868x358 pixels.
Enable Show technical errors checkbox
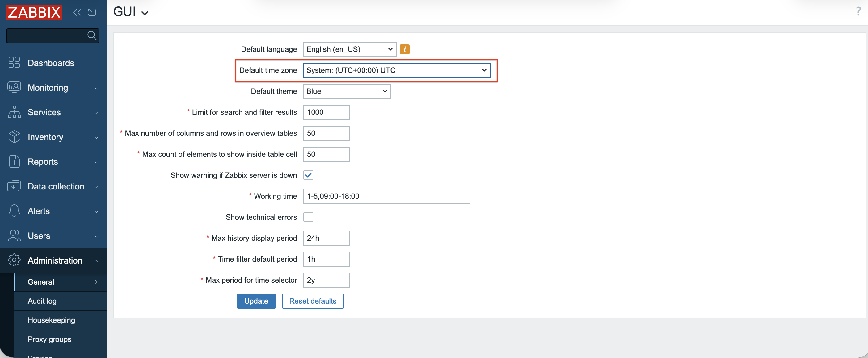coord(308,217)
